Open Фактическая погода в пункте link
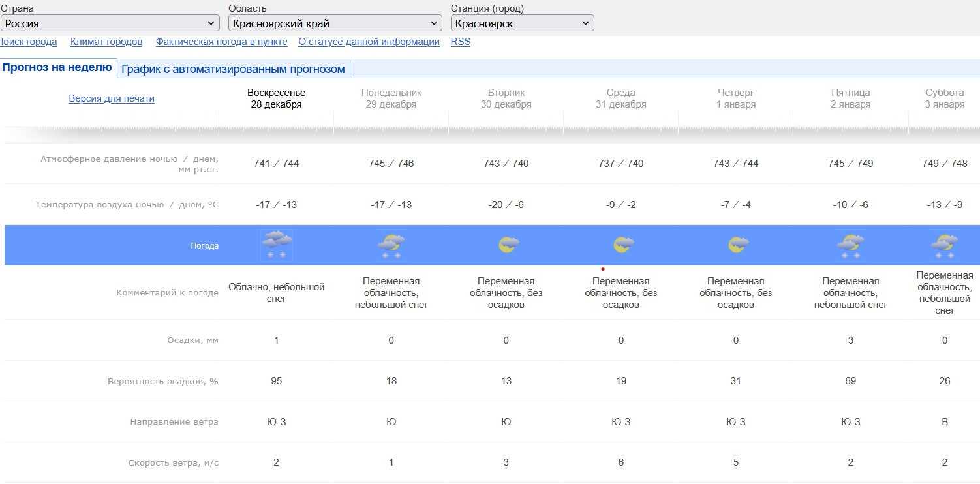This screenshot has height=484, width=980. 221,42
